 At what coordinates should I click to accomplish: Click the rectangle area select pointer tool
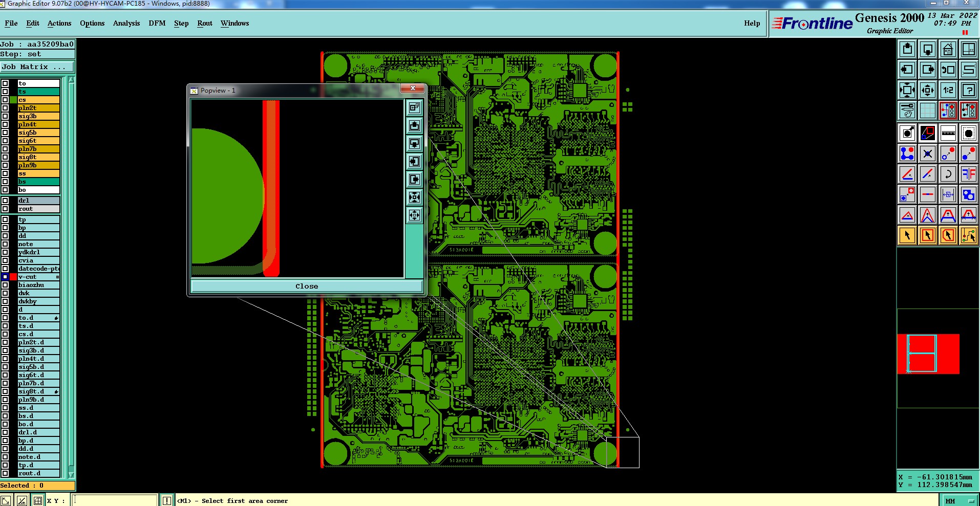tap(928, 235)
